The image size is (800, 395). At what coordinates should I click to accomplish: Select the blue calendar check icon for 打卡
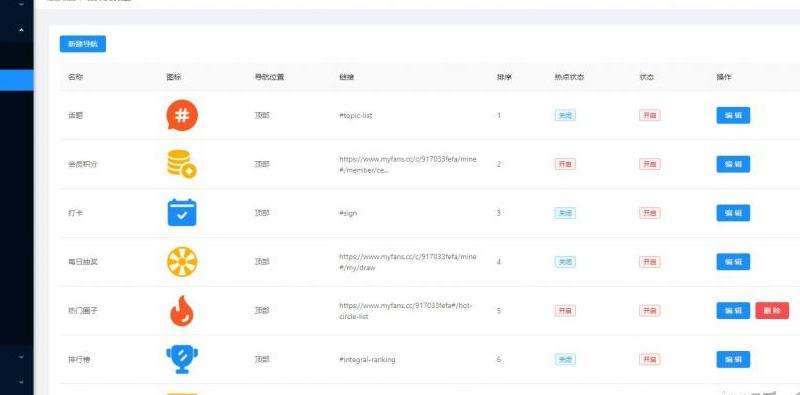click(182, 213)
